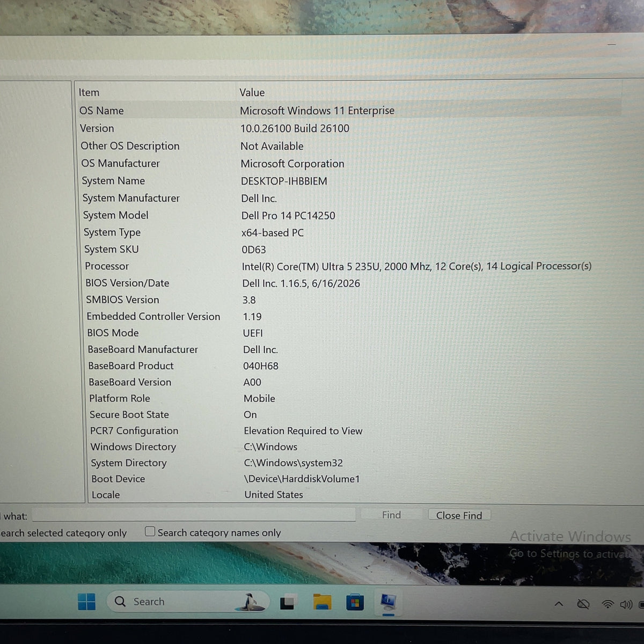Check 'Search category names only'
This screenshot has height=644, width=644.
(x=150, y=531)
